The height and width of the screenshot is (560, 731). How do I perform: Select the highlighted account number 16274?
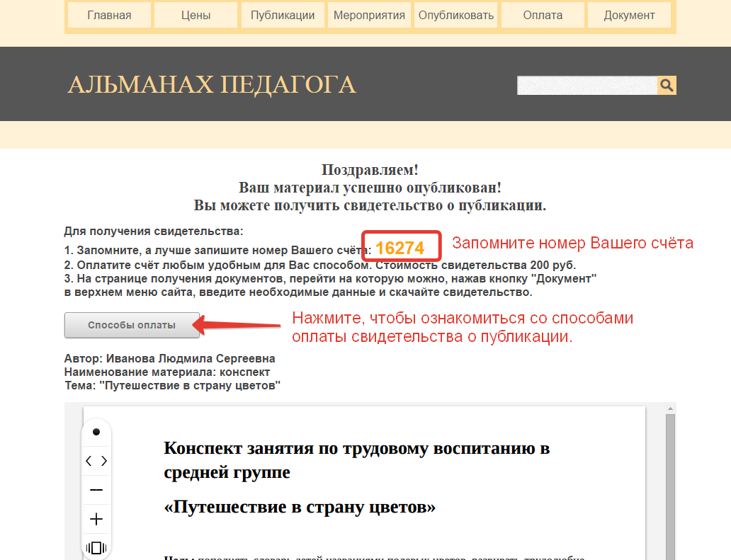[x=402, y=247]
